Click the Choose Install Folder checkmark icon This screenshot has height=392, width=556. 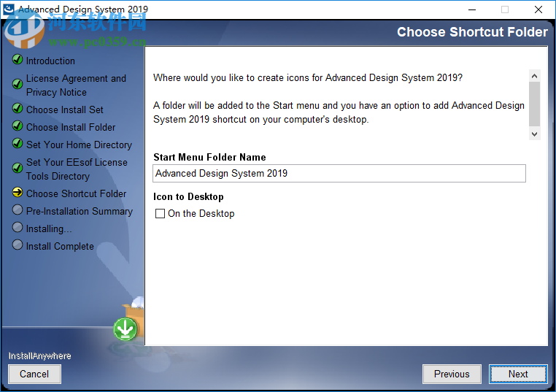click(18, 126)
